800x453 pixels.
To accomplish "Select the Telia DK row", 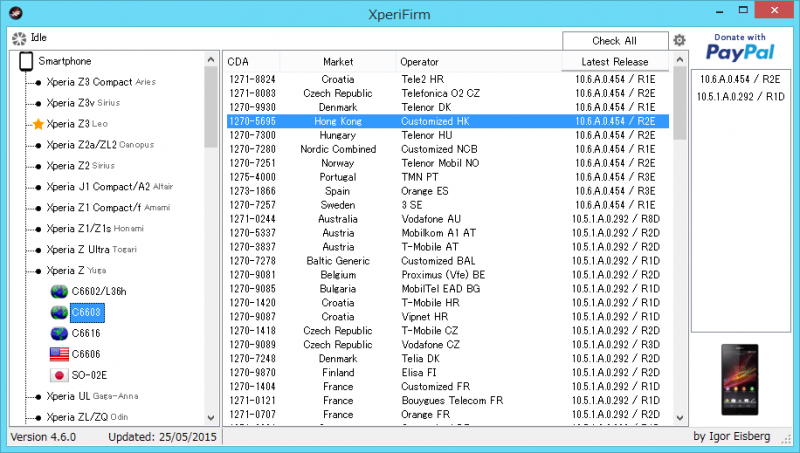I will click(447, 359).
